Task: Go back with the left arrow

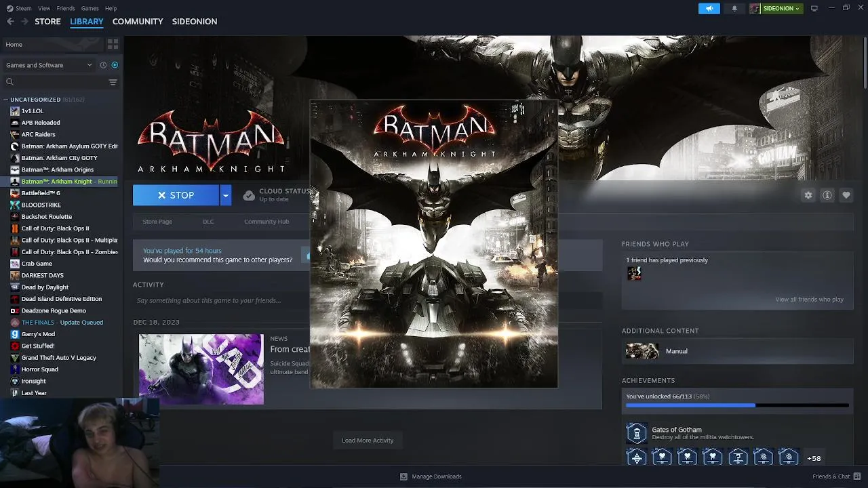Action: pos(10,21)
